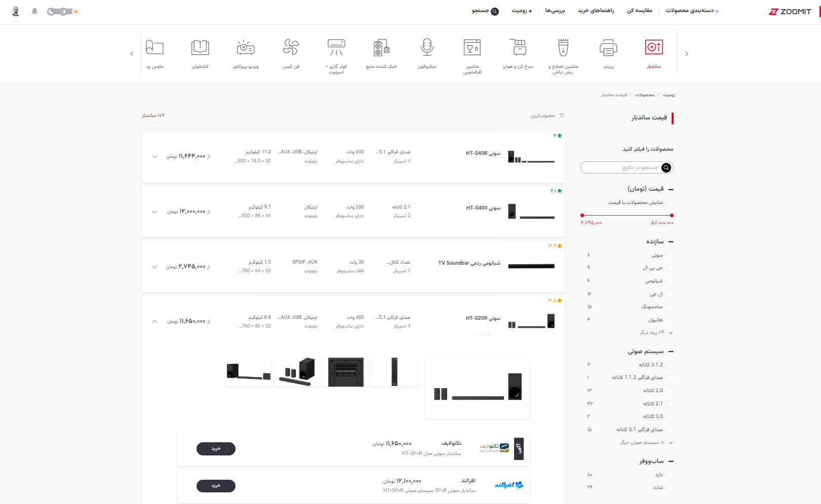Open the product categories menu
The width and height of the screenshot is (821, 504).
click(x=692, y=11)
